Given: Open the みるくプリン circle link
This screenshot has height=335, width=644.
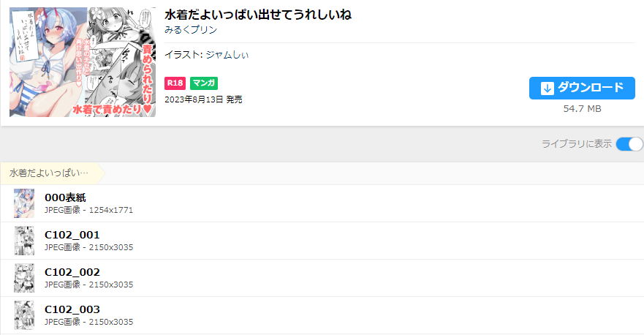Looking at the screenshot, I should coord(191,30).
